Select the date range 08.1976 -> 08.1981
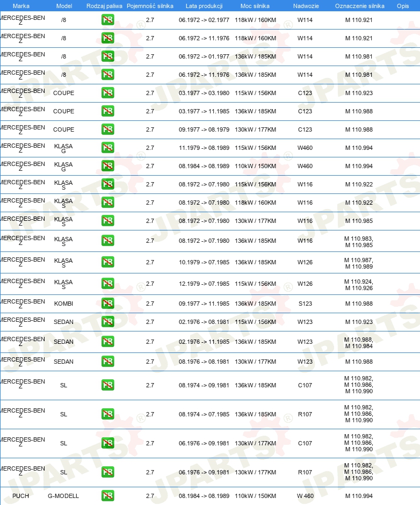This screenshot has width=420, height=505. pos(204,362)
